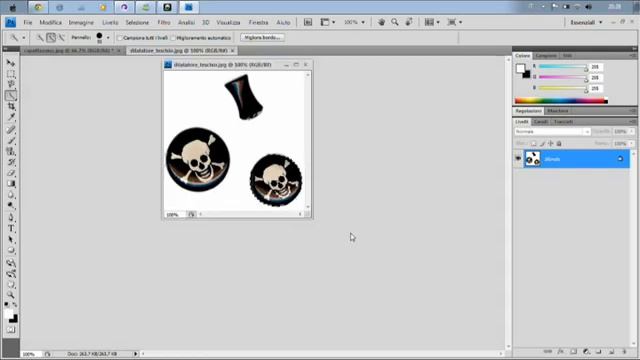640x360 pixels.
Task: Select the Crop tool
Action: click(x=11, y=107)
